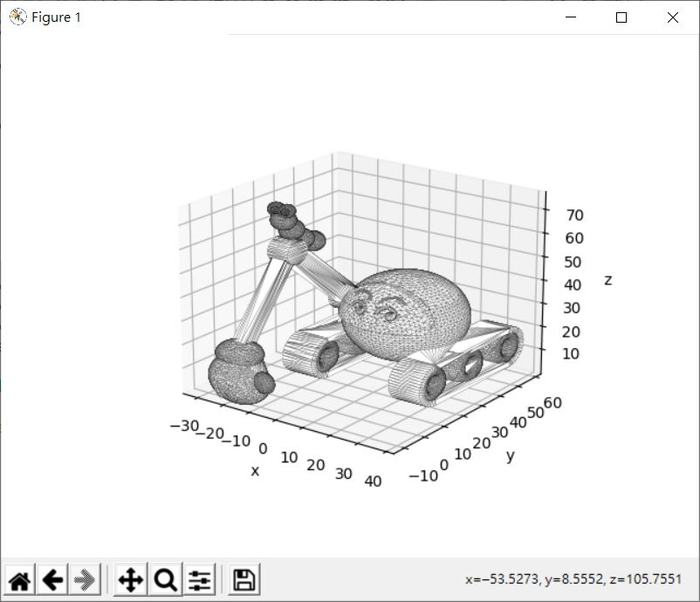This screenshot has width=700, height=602.
Task: Save the figure with floppy disk icon
Action: (x=244, y=579)
